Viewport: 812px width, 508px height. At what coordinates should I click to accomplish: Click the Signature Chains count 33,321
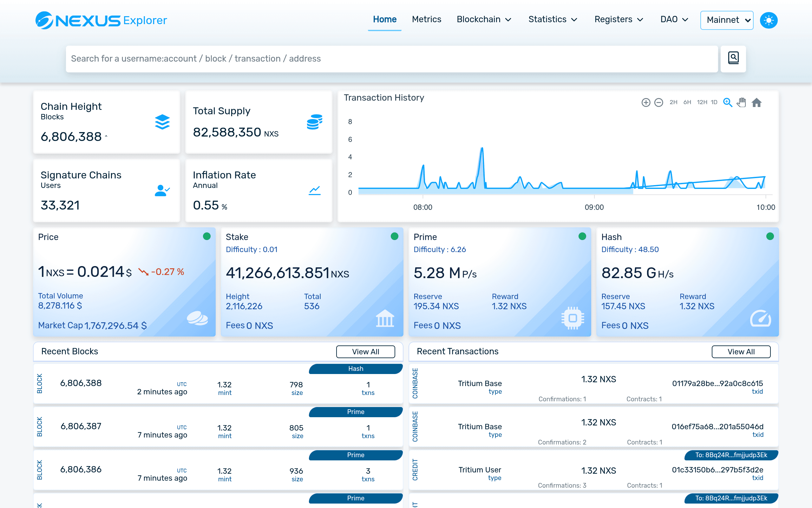[x=60, y=205]
